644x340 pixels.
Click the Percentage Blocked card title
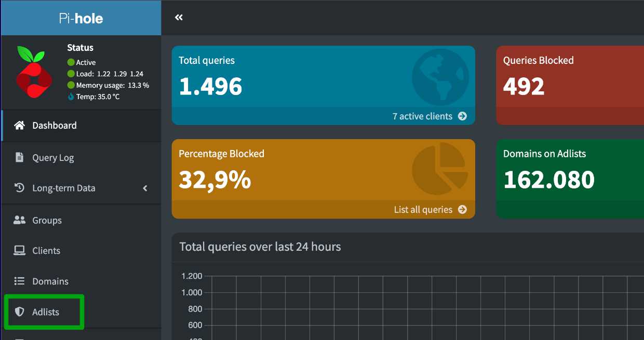pyautogui.click(x=221, y=154)
